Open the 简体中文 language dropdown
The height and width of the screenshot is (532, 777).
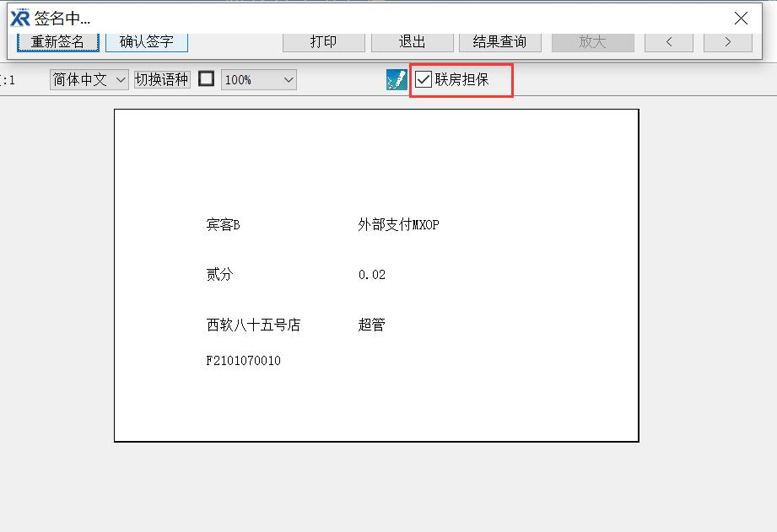click(x=89, y=80)
